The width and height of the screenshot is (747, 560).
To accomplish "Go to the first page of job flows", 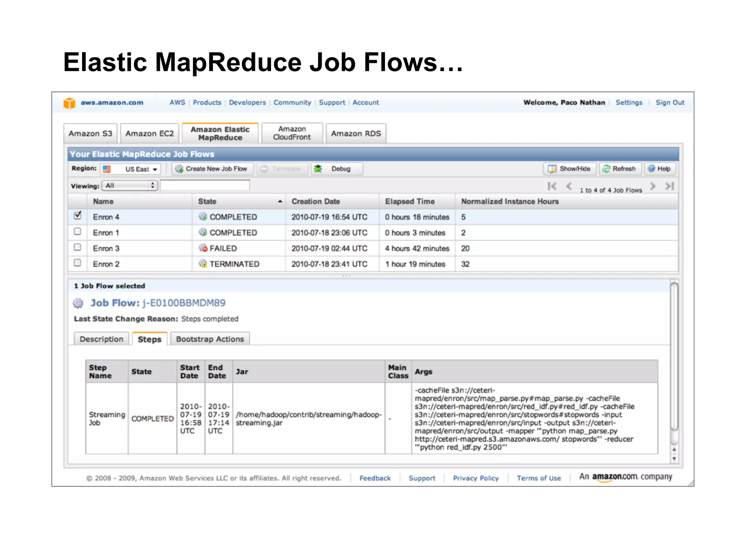I will click(552, 186).
